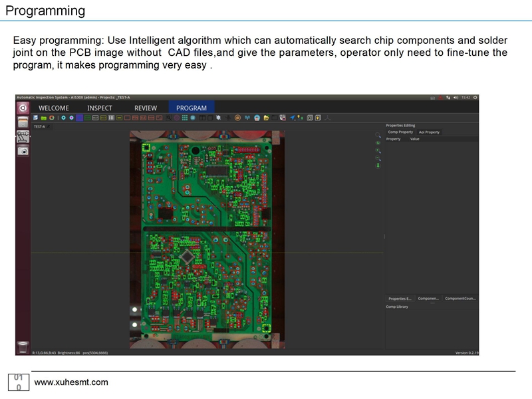Click the Brightness:86 status bar text
This screenshot has height=399, width=532.
click(68, 353)
